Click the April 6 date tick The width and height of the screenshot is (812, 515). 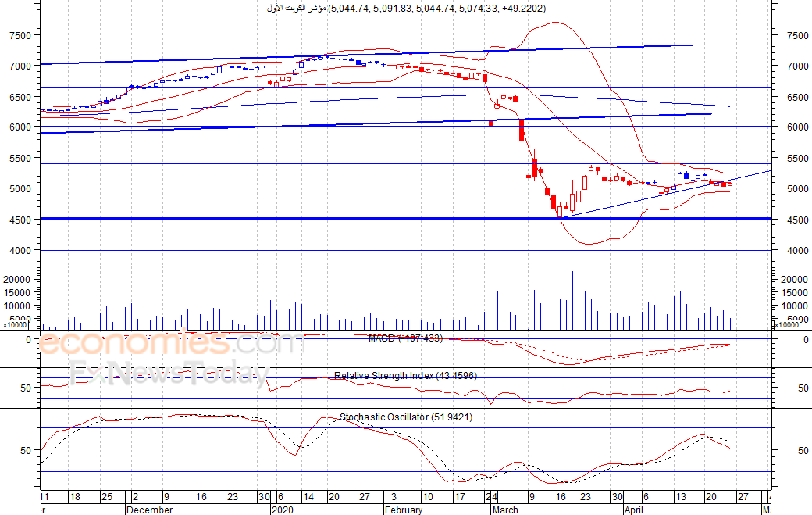pyautogui.click(x=645, y=497)
